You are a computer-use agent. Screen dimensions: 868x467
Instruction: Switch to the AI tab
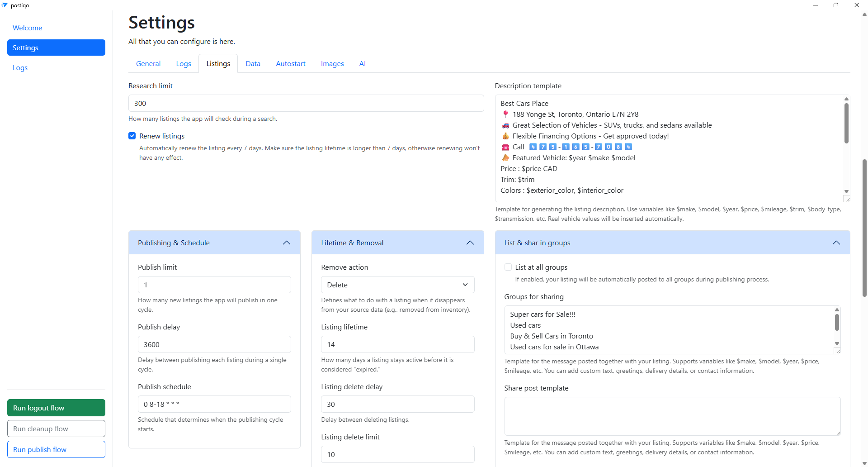pyautogui.click(x=362, y=63)
